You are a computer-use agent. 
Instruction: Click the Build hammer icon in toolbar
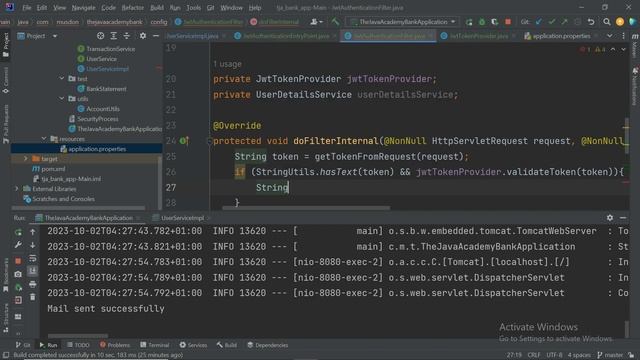[335, 22]
